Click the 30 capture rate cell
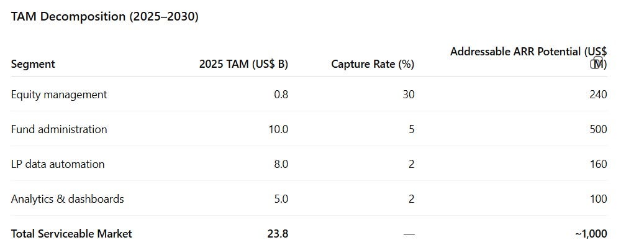This screenshot has width=644, height=250. click(408, 95)
